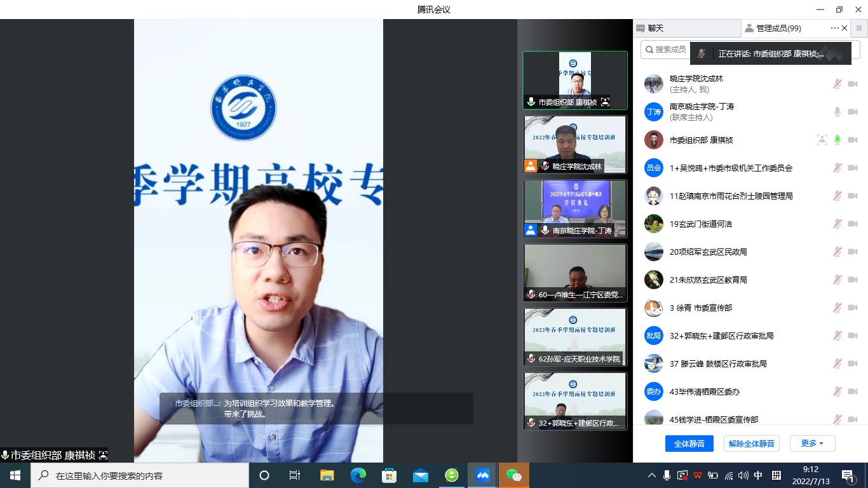Viewport: 868px width, 488px height.
Task: Unmute 21朱欣然玄武区教育局 microphone
Action: tap(837, 280)
